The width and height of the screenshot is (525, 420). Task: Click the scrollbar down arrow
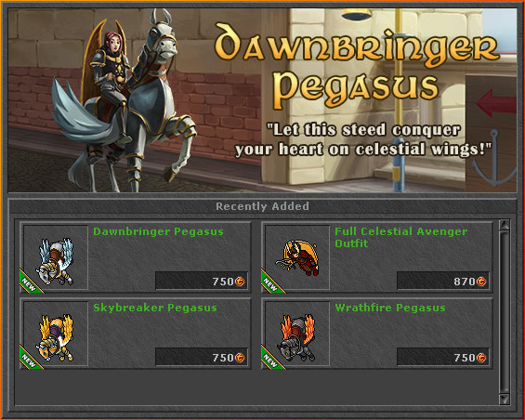coord(505,400)
